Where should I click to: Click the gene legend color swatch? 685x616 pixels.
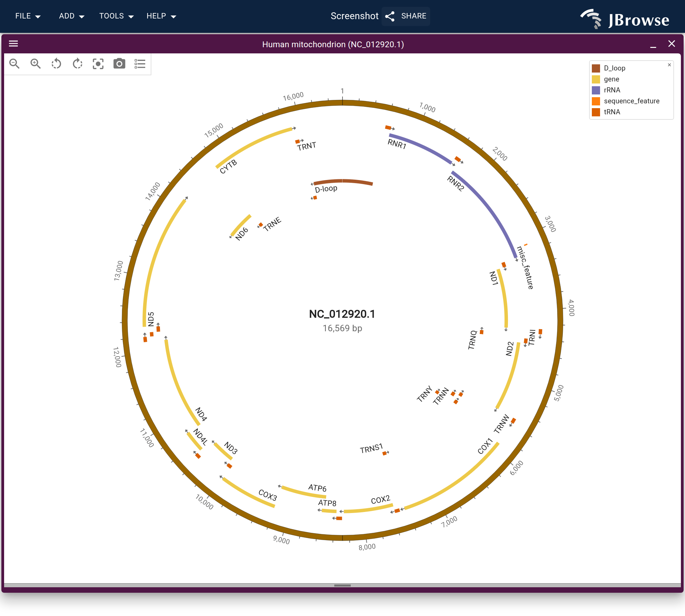(596, 79)
